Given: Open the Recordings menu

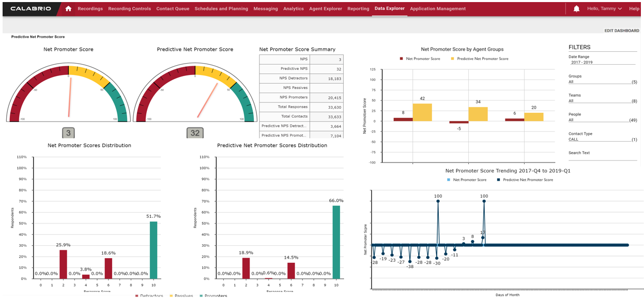Looking at the screenshot, I should coord(90,9).
